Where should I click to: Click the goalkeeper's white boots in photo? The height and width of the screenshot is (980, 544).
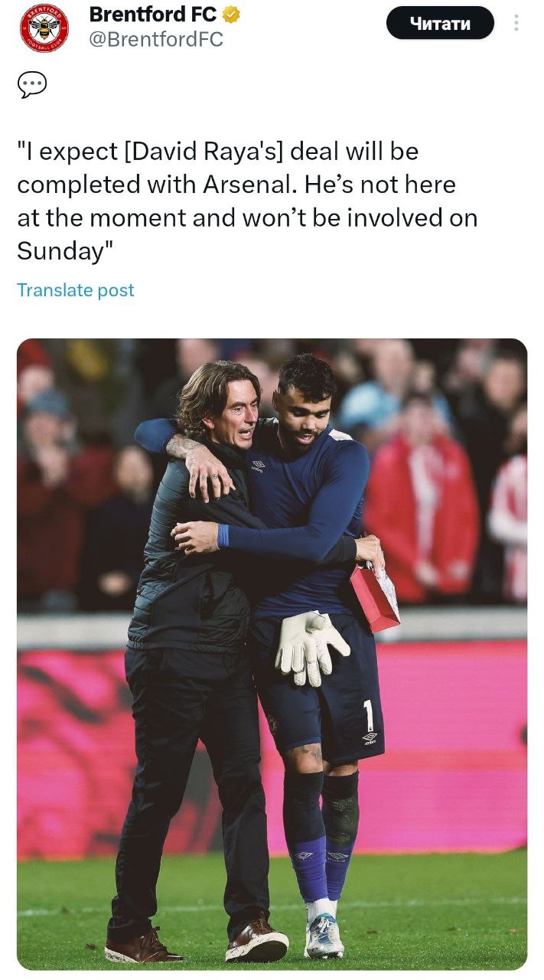pyautogui.click(x=324, y=935)
